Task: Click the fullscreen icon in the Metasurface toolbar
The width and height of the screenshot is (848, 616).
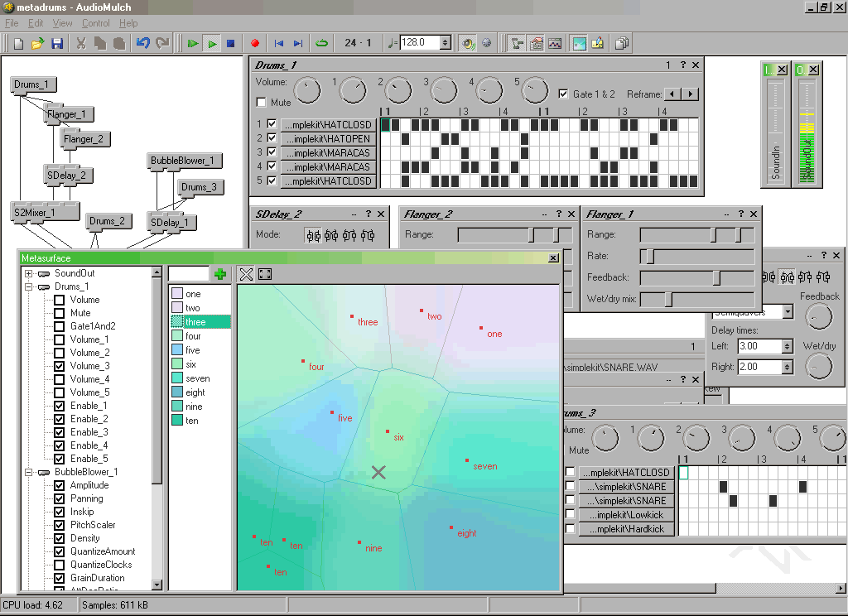Action: pos(263,273)
